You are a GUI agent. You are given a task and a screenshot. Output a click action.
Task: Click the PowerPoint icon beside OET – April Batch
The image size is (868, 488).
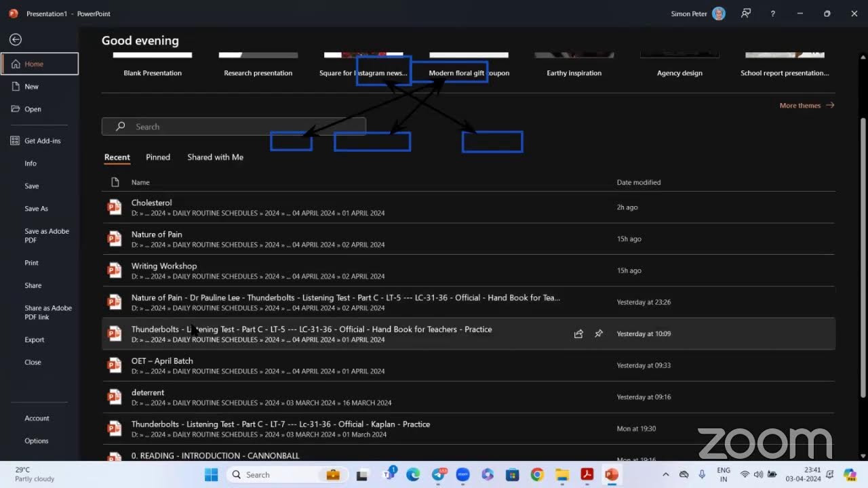pos(115,365)
